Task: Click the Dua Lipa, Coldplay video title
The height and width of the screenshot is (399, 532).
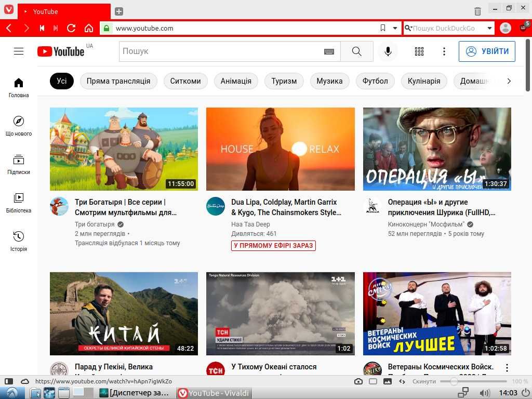Action: [286, 207]
